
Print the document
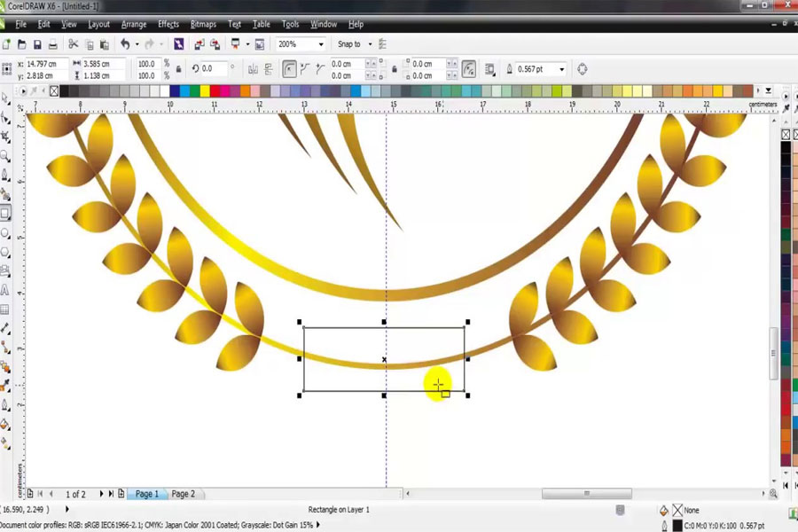tap(53, 44)
